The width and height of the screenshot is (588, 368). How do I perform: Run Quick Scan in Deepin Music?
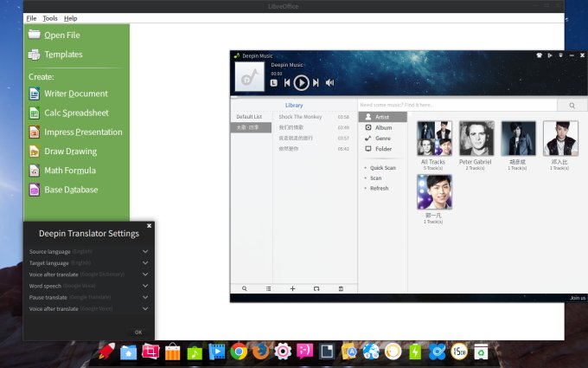tap(382, 168)
